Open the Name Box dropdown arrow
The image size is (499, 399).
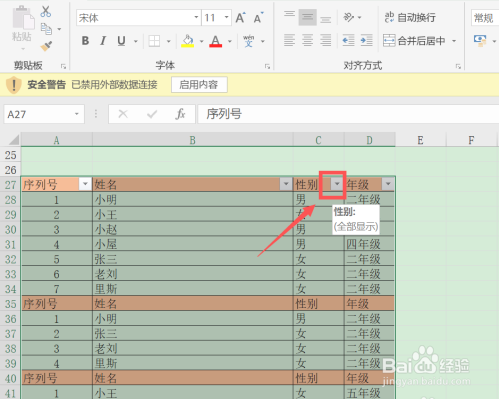coord(77,114)
